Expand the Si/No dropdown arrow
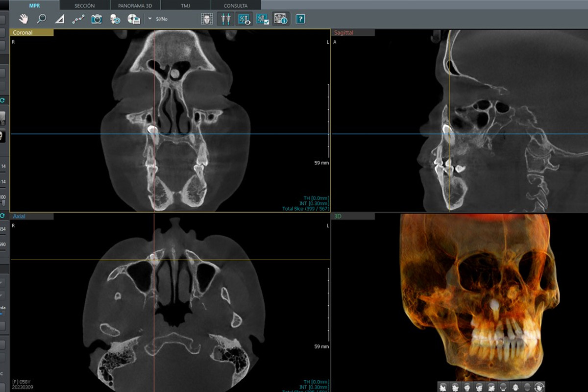 click(x=149, y=19)
